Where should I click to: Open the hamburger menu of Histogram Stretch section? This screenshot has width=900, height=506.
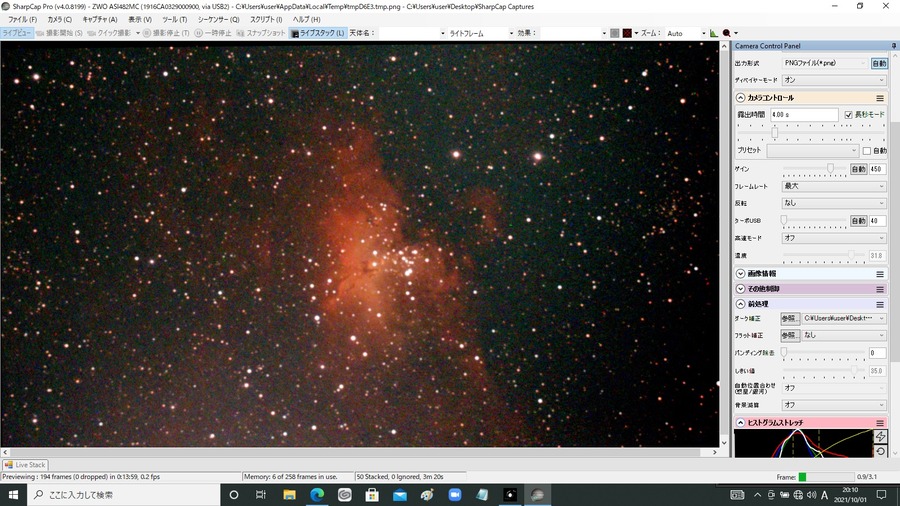[x=880, y=423]
